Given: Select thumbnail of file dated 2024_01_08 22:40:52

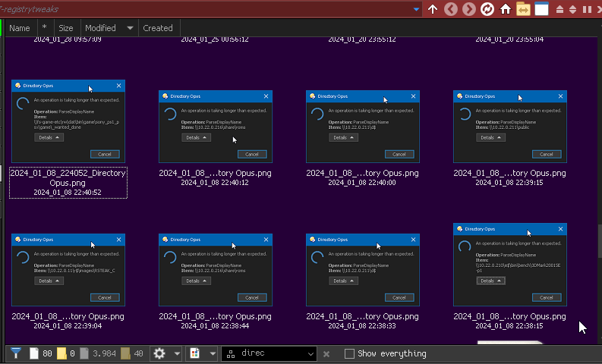Looking at the screenshot, I should (x=68, y=121).
